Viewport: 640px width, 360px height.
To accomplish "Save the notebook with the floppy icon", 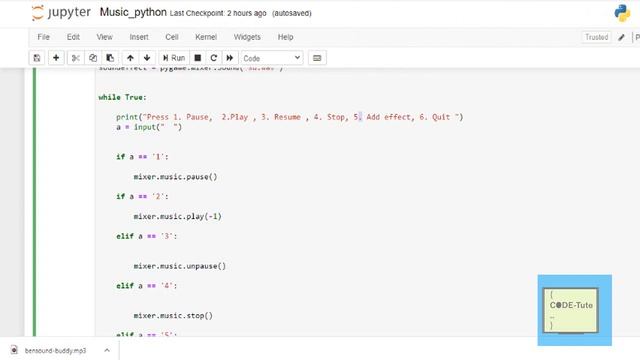I will [37, 58].
